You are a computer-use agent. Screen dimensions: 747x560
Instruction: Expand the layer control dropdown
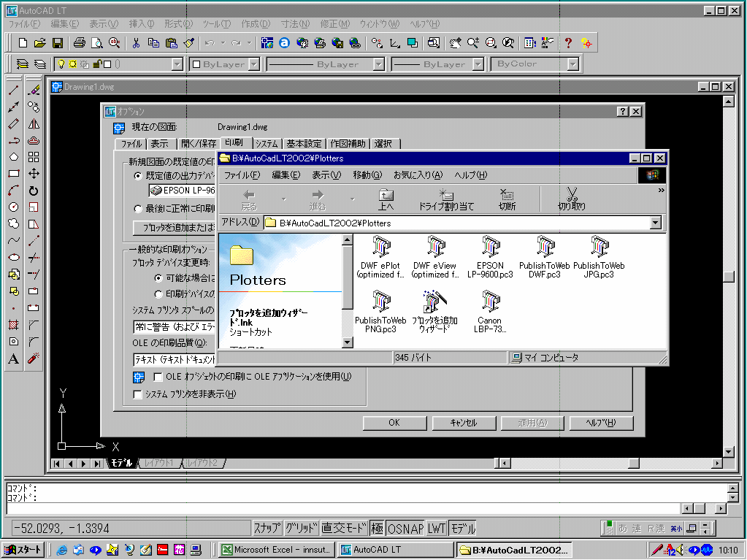coord(177,64)
